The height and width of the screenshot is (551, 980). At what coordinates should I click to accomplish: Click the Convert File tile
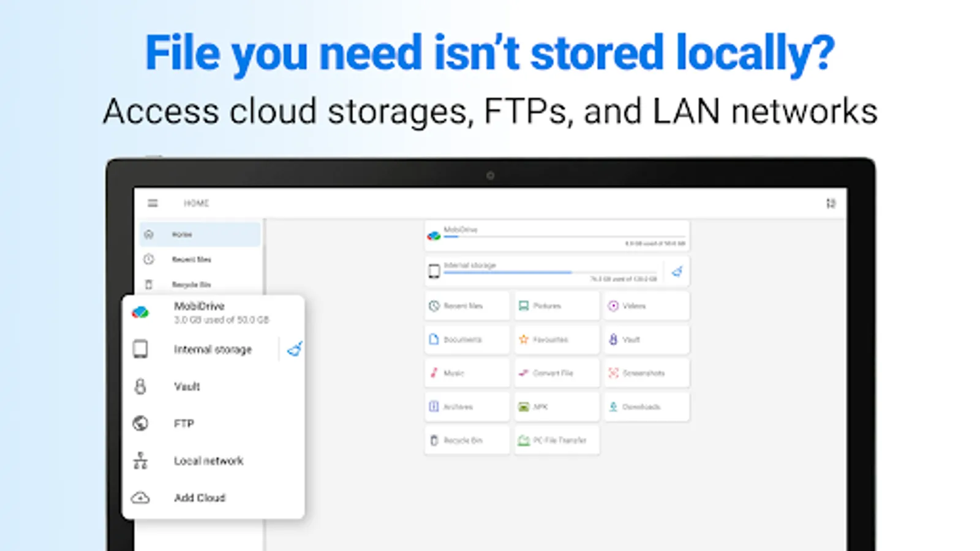point(557,373)
